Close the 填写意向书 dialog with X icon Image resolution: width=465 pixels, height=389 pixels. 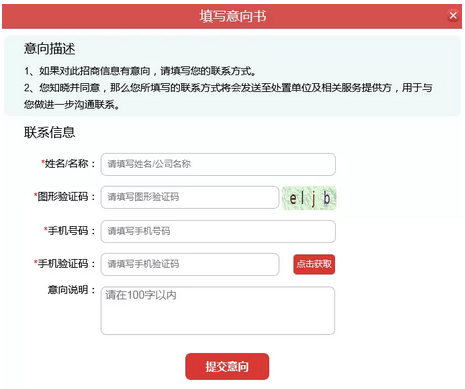click(453, 16)
